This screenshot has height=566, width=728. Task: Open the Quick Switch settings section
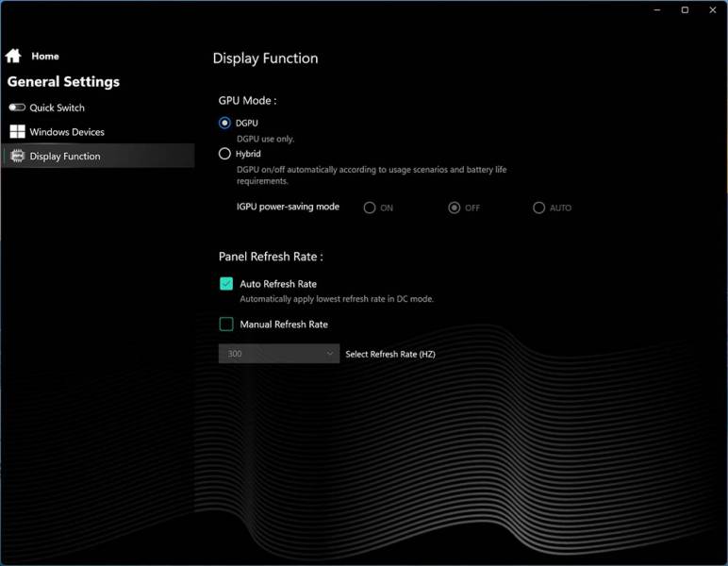(x=57, y=108)
